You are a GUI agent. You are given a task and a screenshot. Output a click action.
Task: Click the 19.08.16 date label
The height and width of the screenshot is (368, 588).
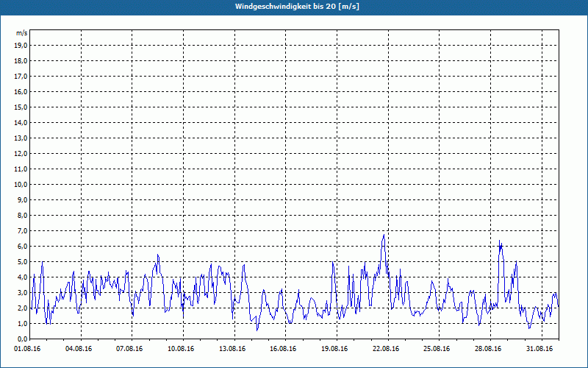(x=334, y=349)
